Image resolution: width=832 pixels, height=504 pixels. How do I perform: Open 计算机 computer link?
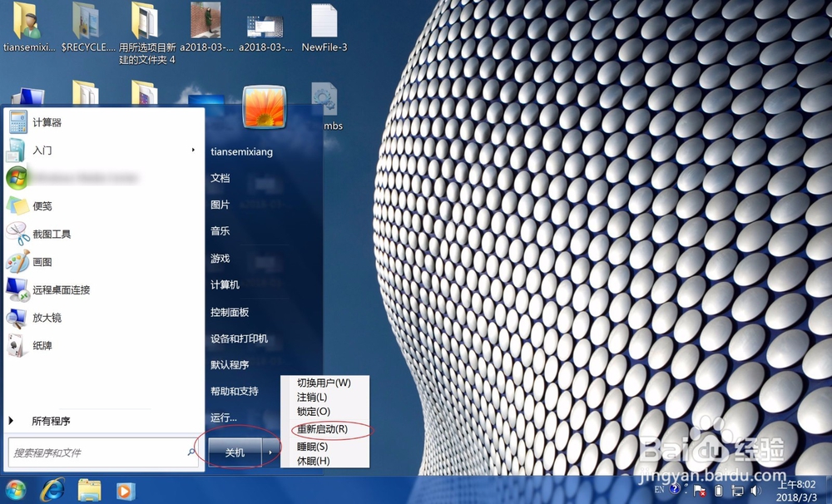point(225,285)
